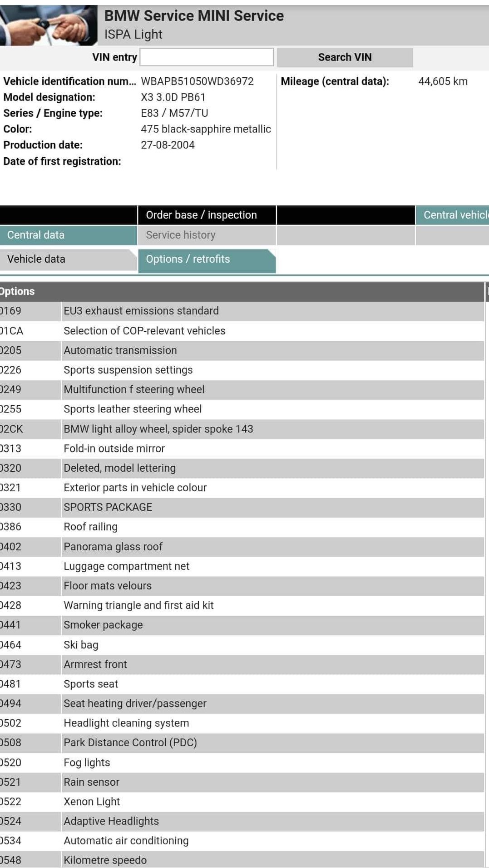Select the Options / retrofits tab

point(207,261)
